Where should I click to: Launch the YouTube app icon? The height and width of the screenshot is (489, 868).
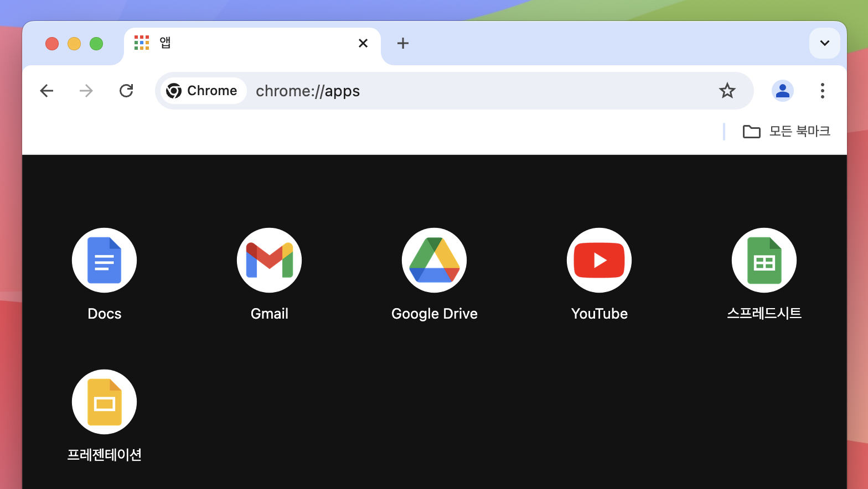(x=599, y=260)
